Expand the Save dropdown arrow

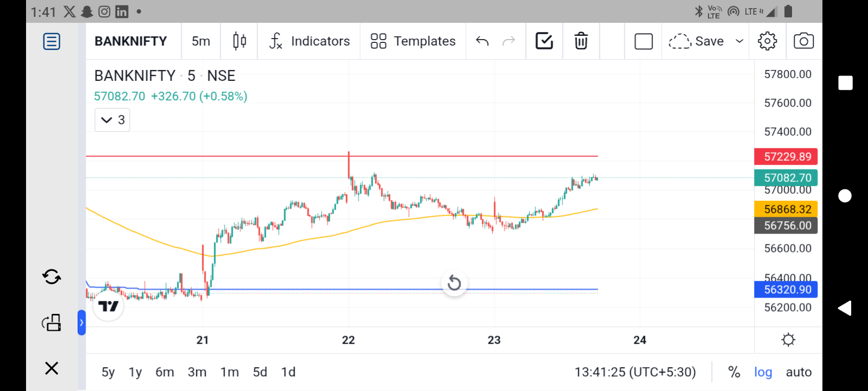(739, 41)
